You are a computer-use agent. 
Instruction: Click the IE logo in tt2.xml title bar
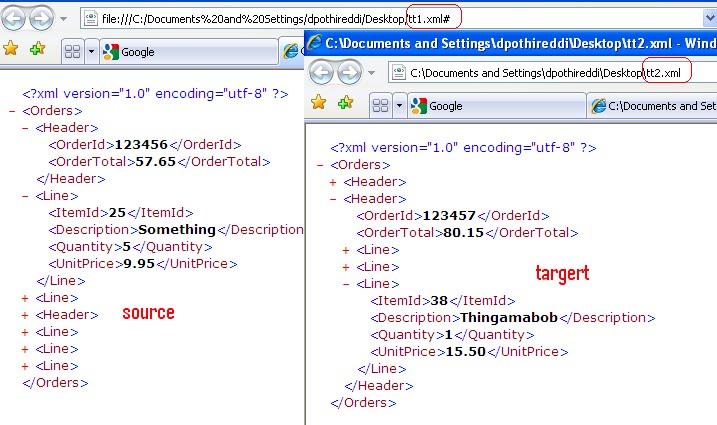click(x=314, y=43)
